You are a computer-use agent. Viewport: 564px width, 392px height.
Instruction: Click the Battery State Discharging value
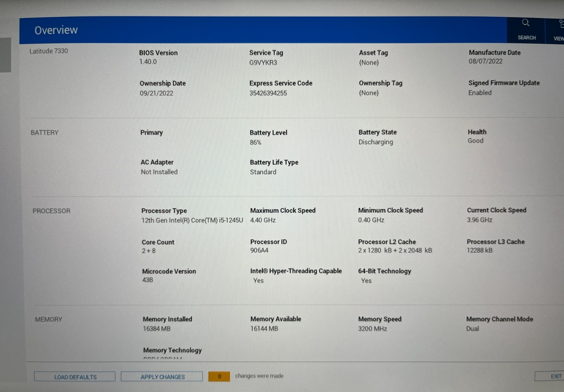(x=375, y=142)
